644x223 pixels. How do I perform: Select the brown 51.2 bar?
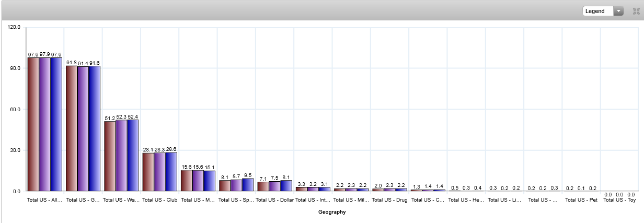pos(110,156)
